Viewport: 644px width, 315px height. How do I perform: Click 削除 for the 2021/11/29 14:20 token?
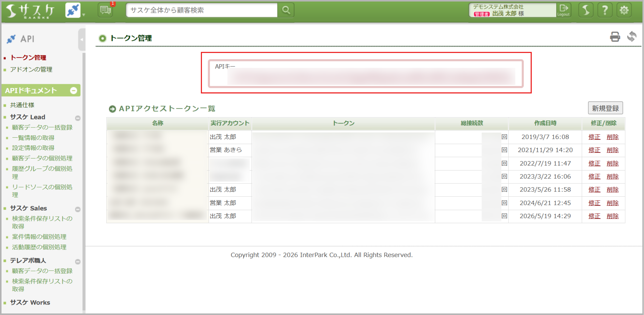pyautogui.click(x=613, y=150)
